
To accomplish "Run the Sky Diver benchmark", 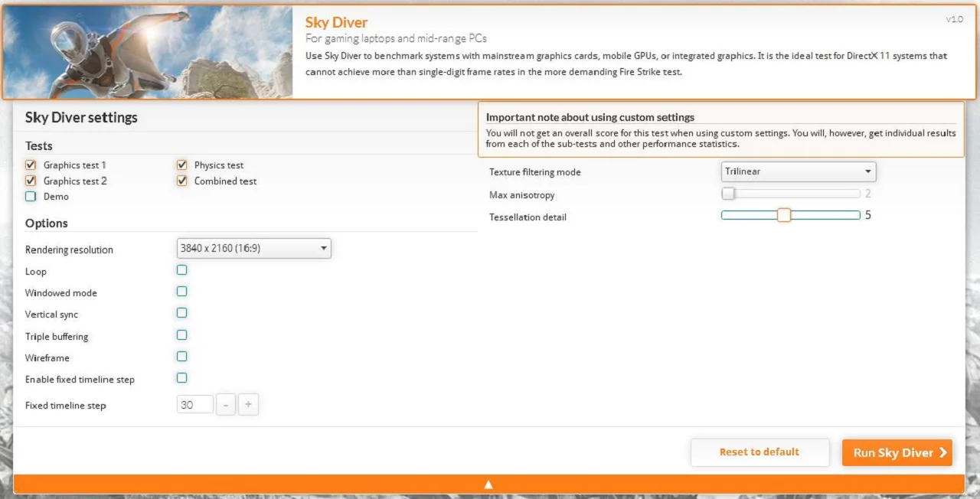I will pos(897,452).
